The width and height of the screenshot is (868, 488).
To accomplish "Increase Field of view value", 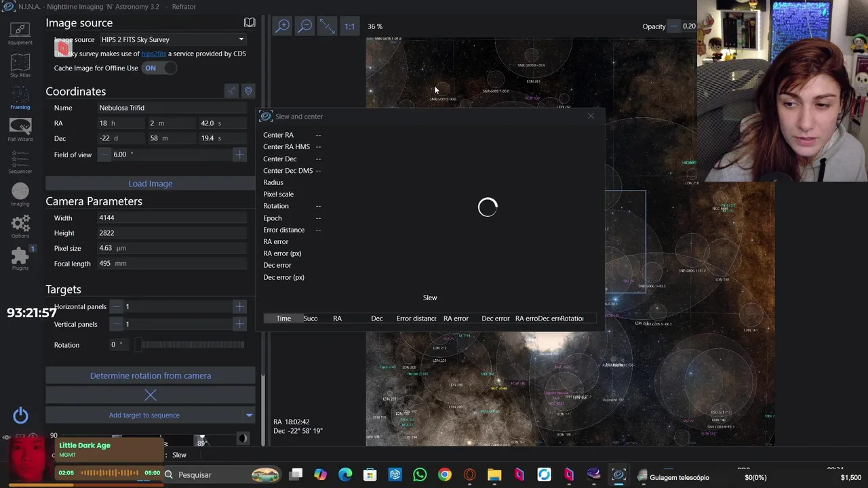I will [239, 155].
